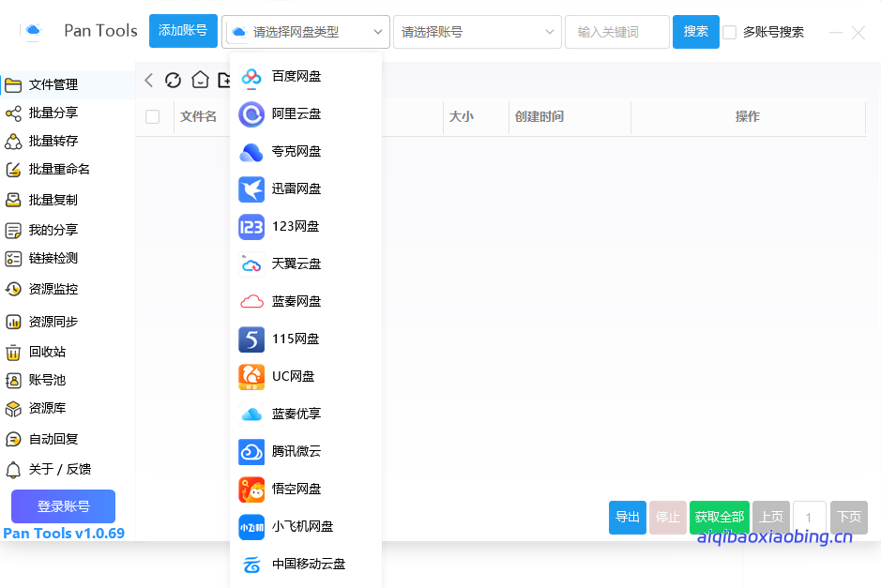
Task: Click the 导出 export button
Action: [x=628, y=518]
